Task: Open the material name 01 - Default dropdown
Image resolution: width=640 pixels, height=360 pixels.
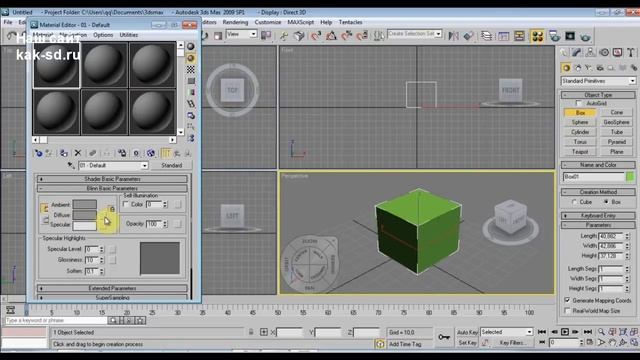Action: click(x=113, y=165)
